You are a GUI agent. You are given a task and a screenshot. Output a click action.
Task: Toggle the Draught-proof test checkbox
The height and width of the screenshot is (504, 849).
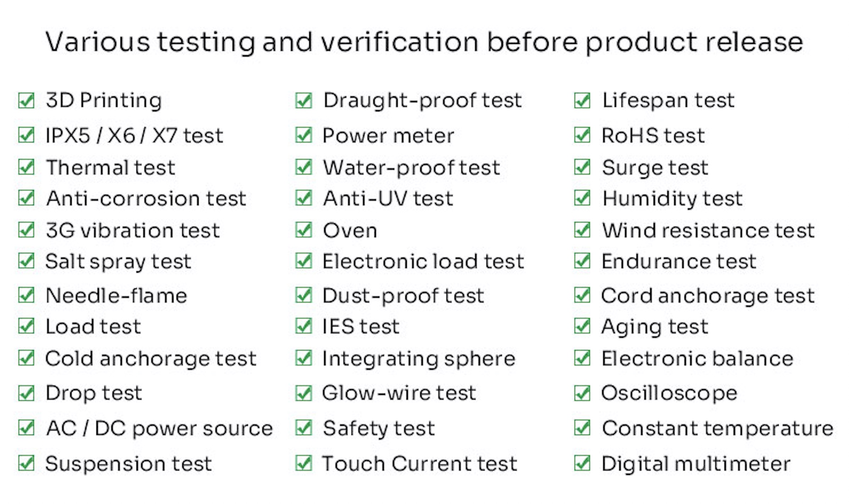pos(304,101)
